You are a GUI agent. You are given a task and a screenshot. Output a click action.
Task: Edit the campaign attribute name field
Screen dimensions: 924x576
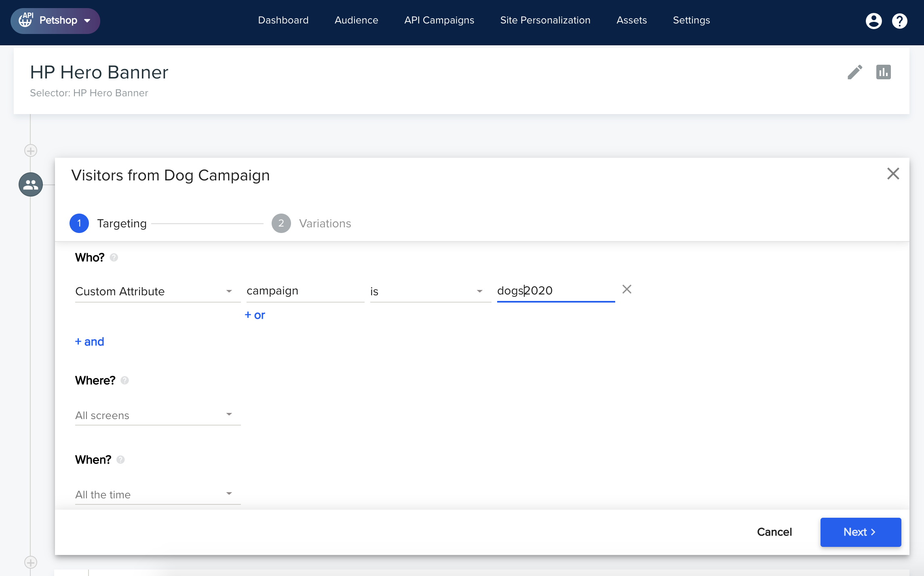305,291
